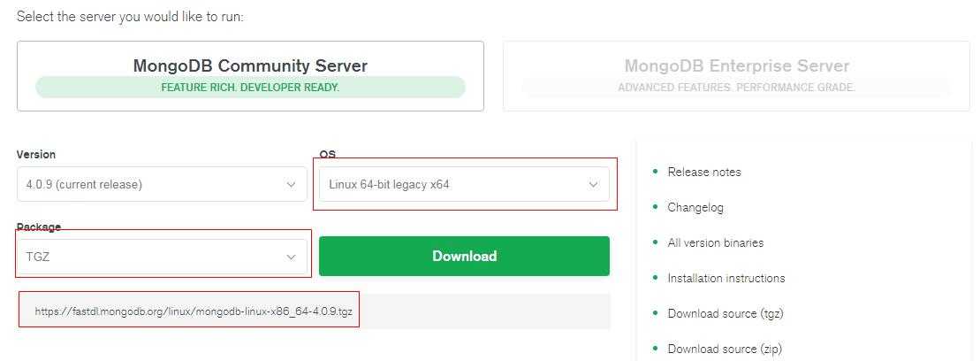Image resolution: width=980 pixels, height=361 pixels.
Task: Click the Package dropdown chevron arrow
Action: point(292,257)
